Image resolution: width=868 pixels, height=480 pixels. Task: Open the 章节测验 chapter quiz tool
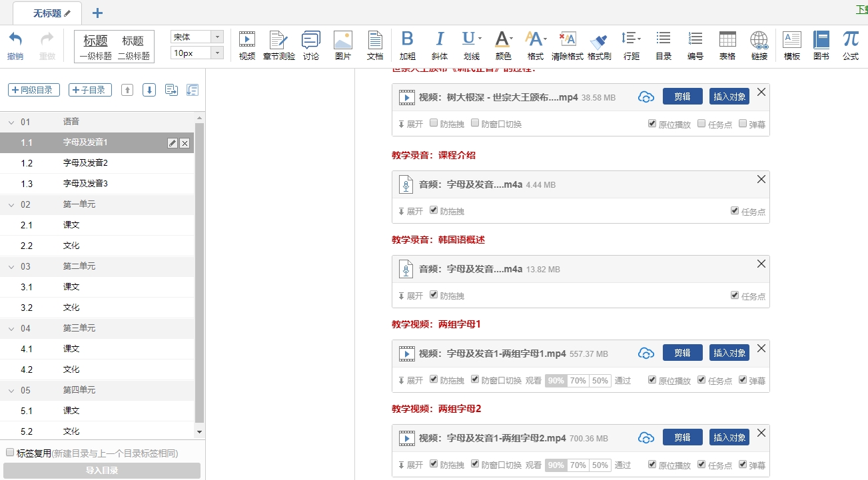(278, 45)
